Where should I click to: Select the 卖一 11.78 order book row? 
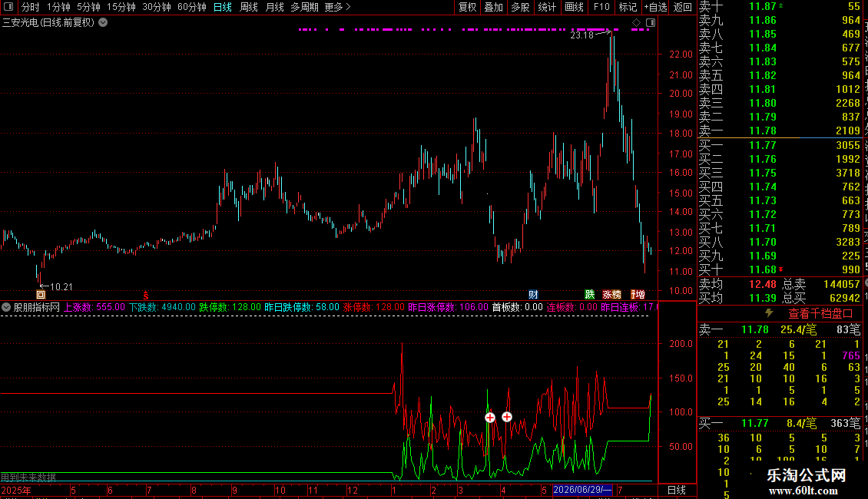(x=780, y=131)
